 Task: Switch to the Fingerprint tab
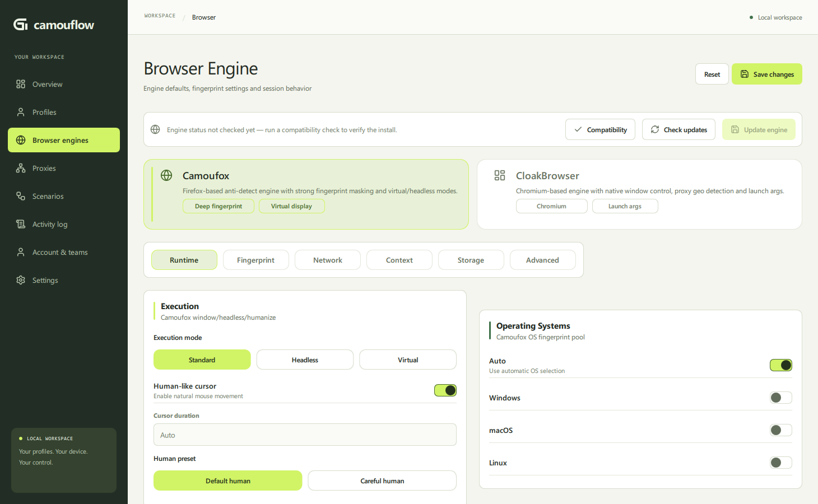[x=255, y=260]
